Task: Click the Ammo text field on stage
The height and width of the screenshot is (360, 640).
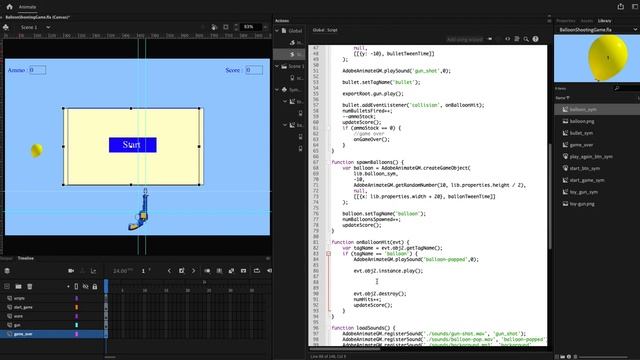Action: point(37,70)
